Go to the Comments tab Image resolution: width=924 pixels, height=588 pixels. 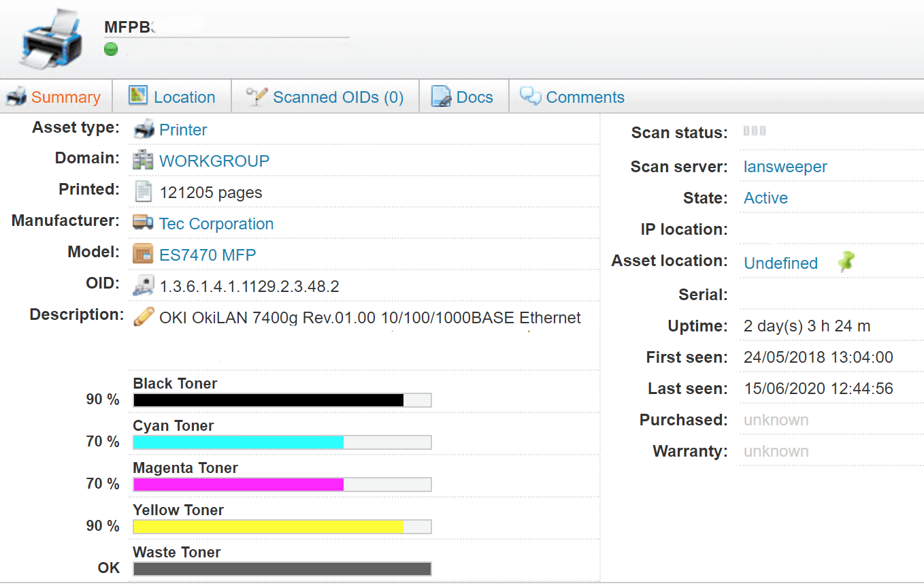coord(572,97)
